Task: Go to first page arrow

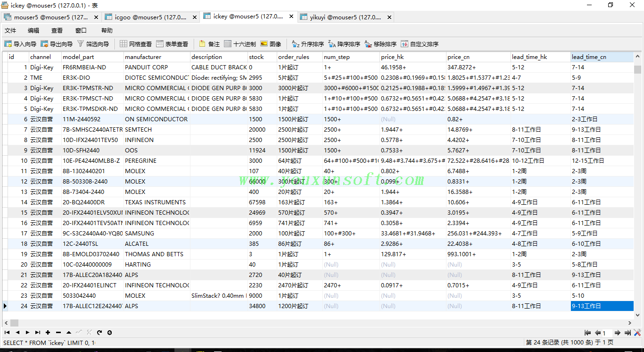Action: [587, 333]
